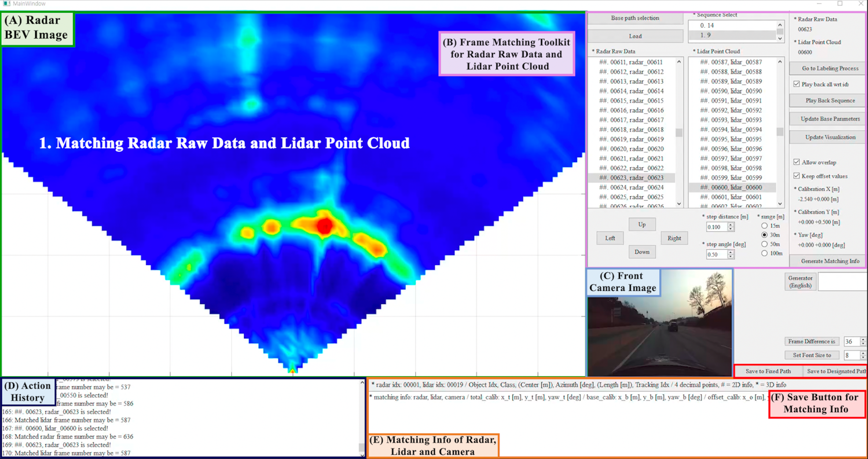868x459 pixels.
Task: Click the Frame Difference is button
Action: click(812, 342)
